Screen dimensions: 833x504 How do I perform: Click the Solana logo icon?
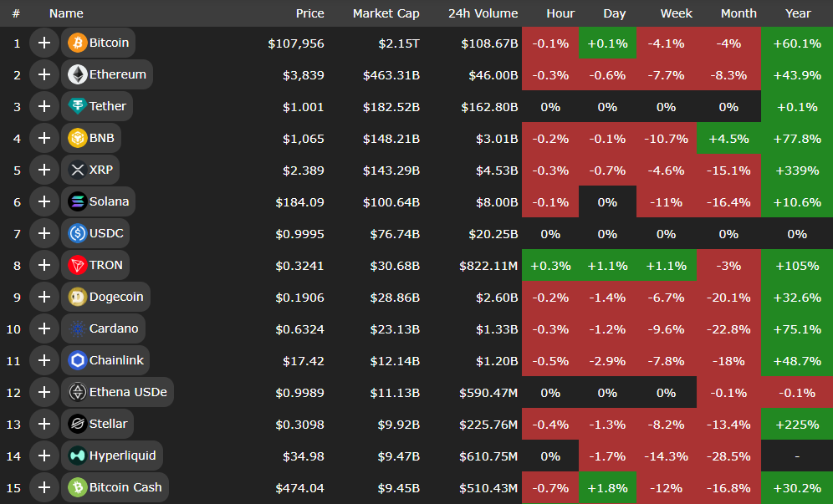pyautogui.click(x=78, y=201)
